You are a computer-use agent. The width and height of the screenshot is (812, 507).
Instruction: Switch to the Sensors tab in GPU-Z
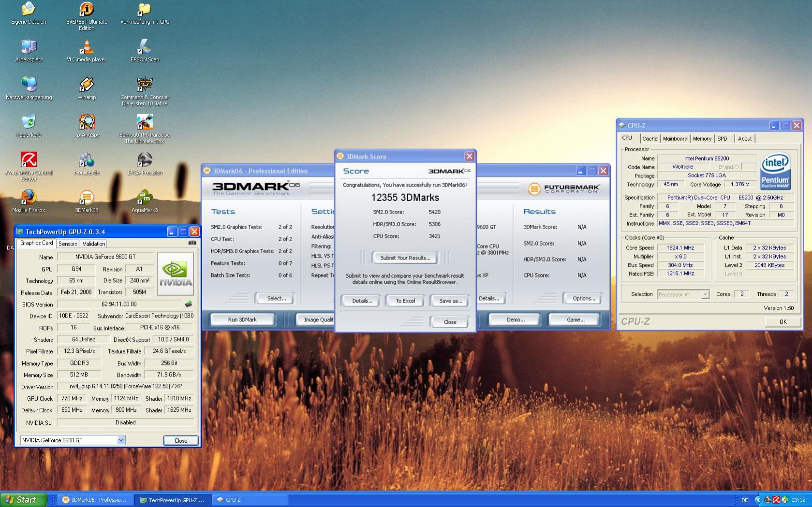[x=68, y=244]
